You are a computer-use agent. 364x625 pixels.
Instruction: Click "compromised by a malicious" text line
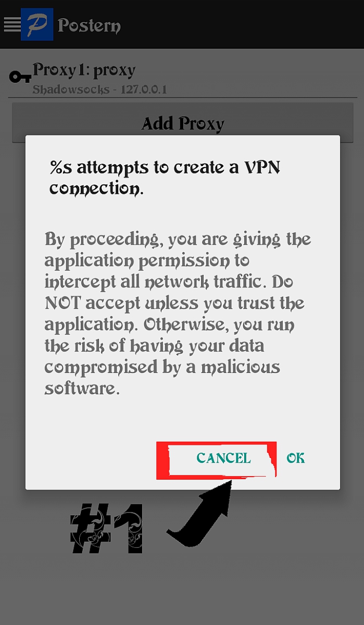[x=162, y=367]
